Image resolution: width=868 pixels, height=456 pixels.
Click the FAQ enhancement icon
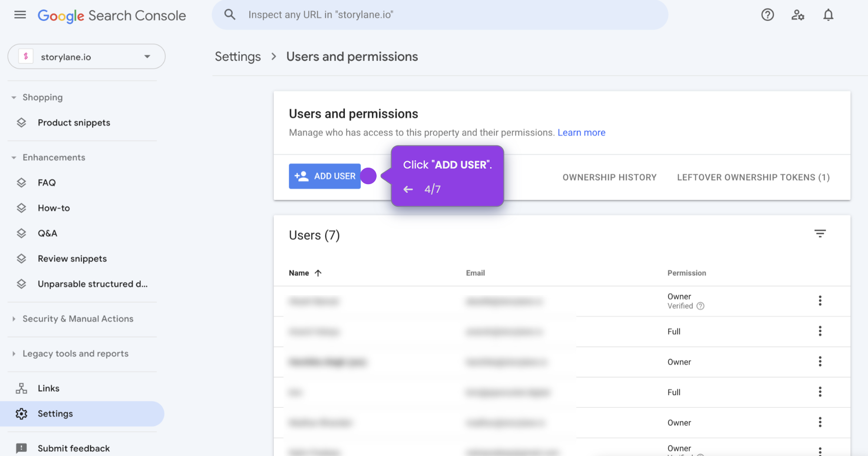click(21, 182)
